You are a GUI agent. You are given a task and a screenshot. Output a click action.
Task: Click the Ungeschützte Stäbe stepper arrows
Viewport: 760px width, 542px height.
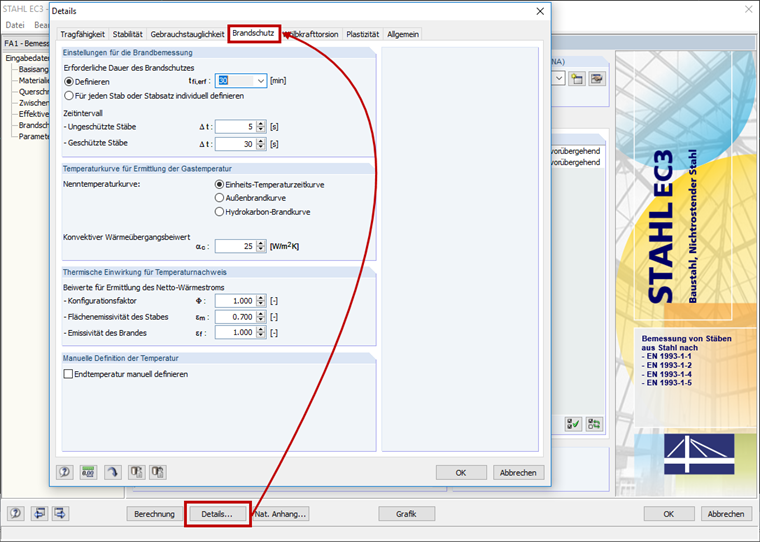coord(261,127)
